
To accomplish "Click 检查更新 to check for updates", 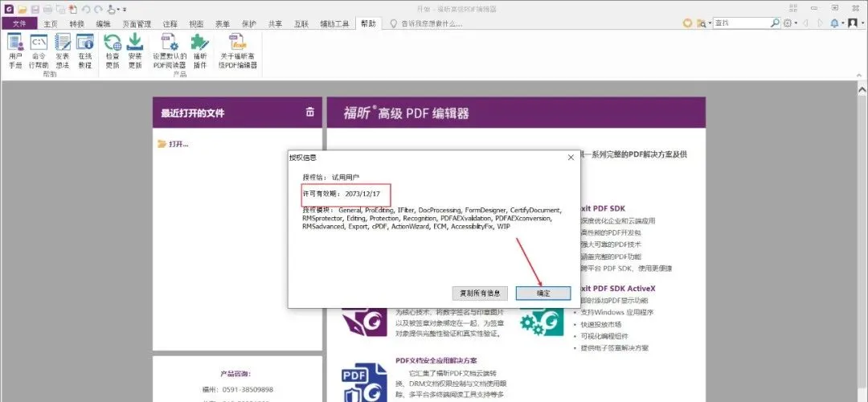I will tap(113, 51).
